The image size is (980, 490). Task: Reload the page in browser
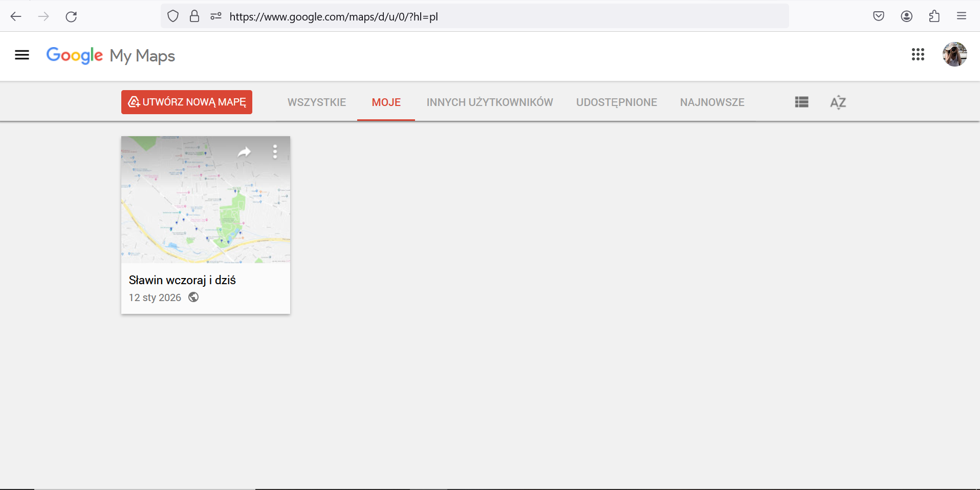tap(71, 16)
